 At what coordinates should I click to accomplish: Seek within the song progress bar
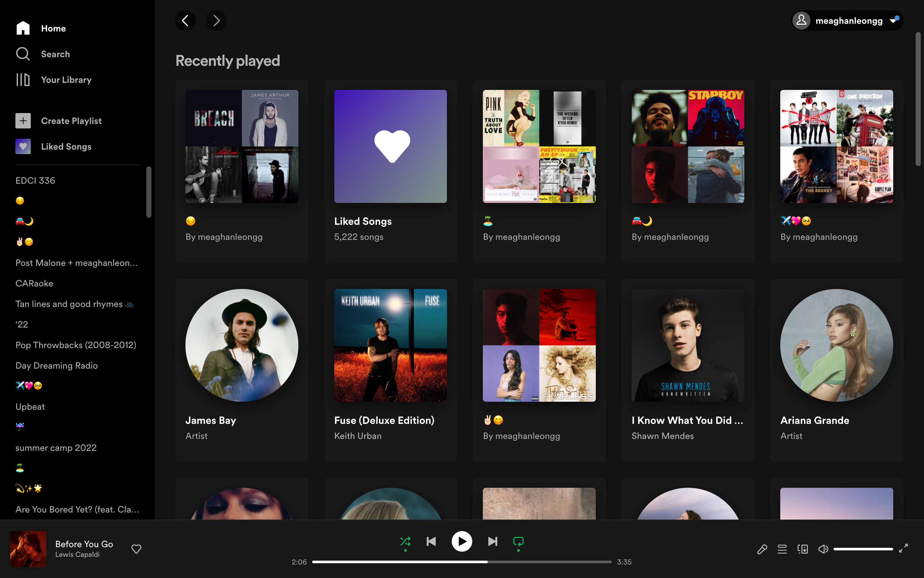pyautogui.click(x=462, y=562)
